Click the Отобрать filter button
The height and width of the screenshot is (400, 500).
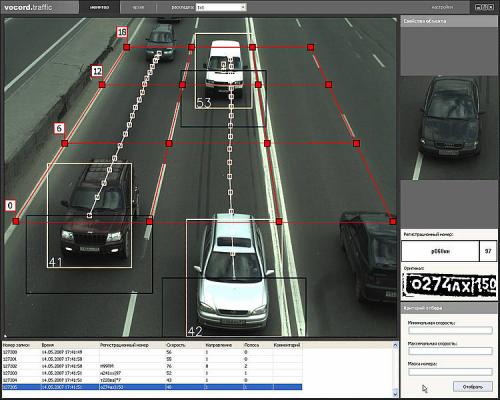(x=473, y=387)
